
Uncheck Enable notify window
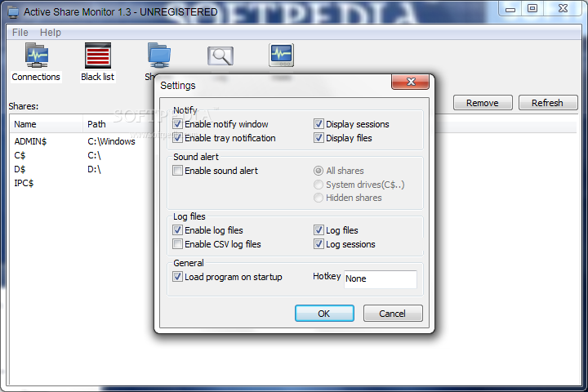[x=178, y=124]
